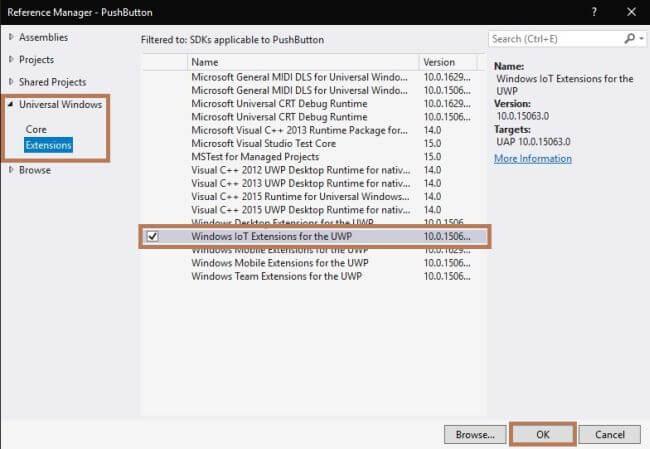Select Microsoft Universal CRT Debug Runtime 10.0.1629 row
Viewport: 650px width, 449px height.
point(313,104)
